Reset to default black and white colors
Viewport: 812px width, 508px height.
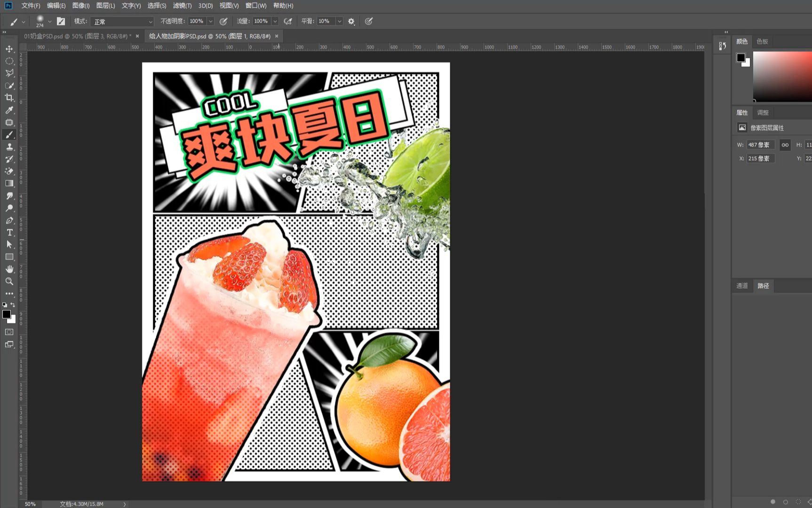tap(5, 305)
